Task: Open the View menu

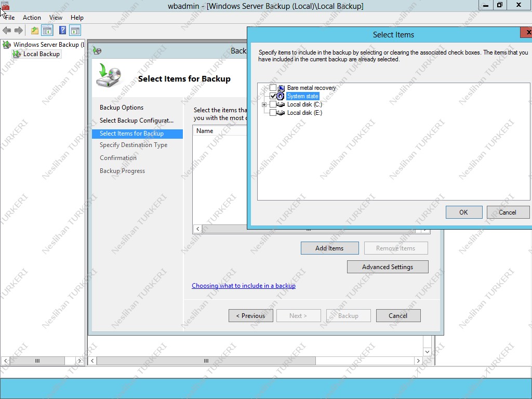Action: tap(56, 17)
